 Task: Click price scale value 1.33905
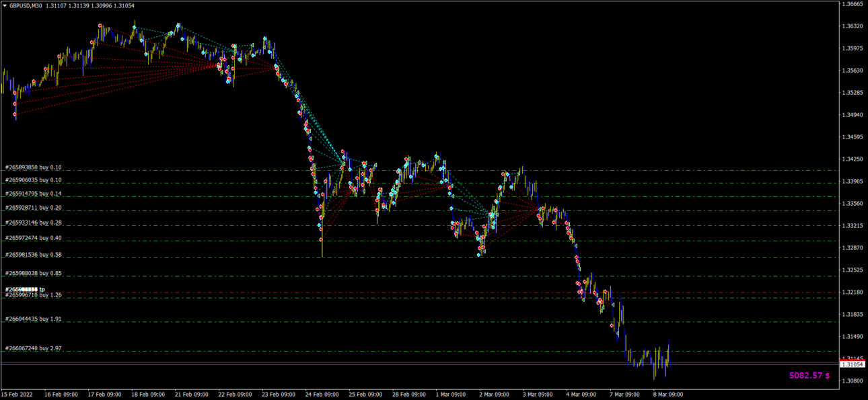pos(852,182)
